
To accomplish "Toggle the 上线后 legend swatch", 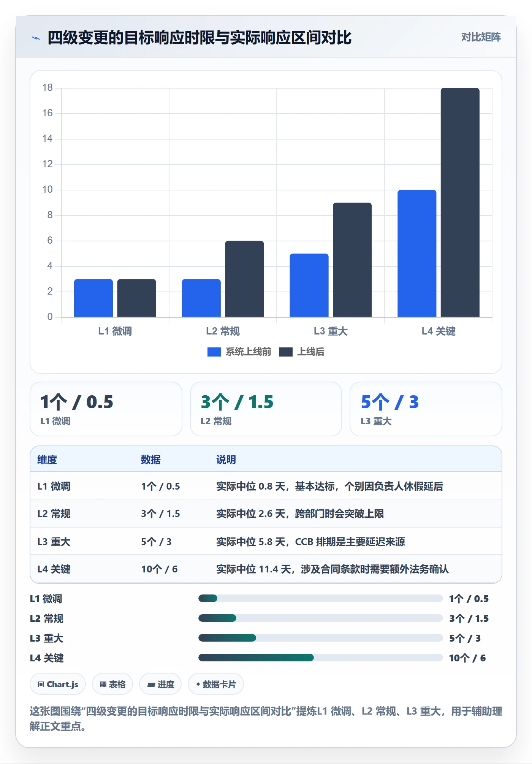I will click(x=285, y=352).
